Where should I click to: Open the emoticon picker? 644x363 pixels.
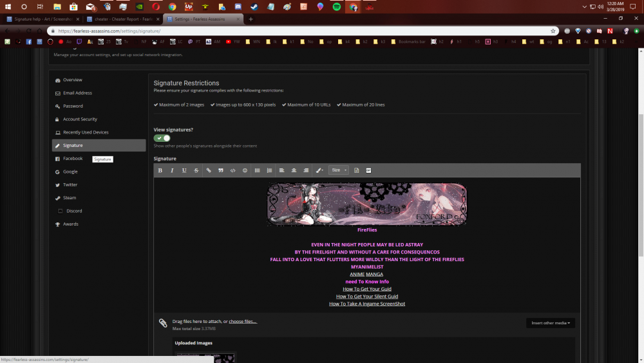pos(245,170)
